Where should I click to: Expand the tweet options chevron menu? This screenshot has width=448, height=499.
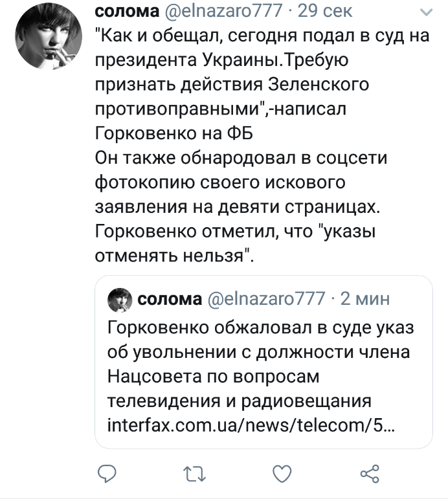(426, 13)
